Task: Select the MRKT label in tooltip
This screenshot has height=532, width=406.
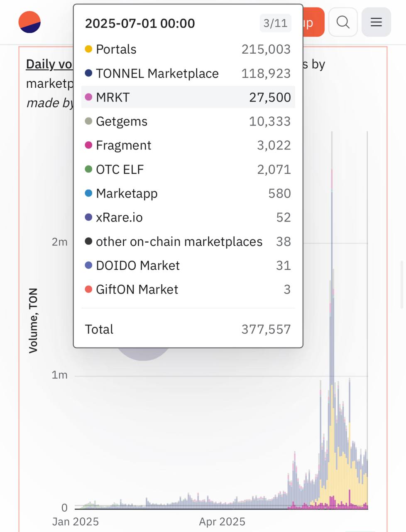Action: (113, 97)
